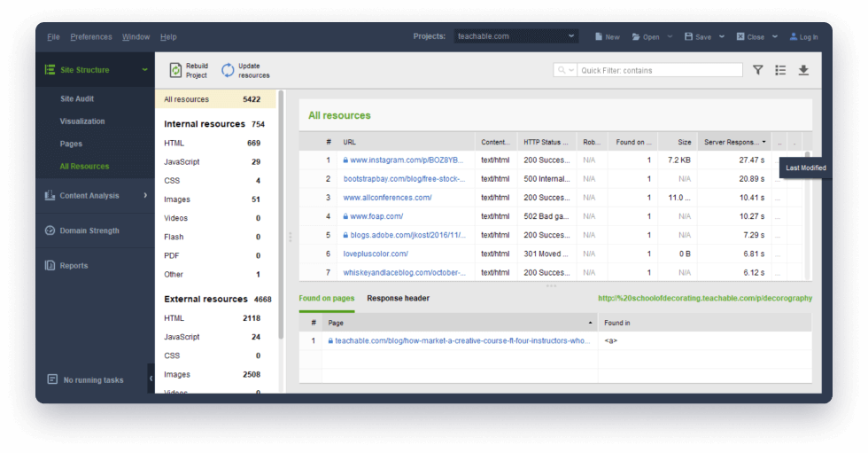This screenshot has width=868, height=453.
Task: Collapse the Site Structure section
Action: 144,70
